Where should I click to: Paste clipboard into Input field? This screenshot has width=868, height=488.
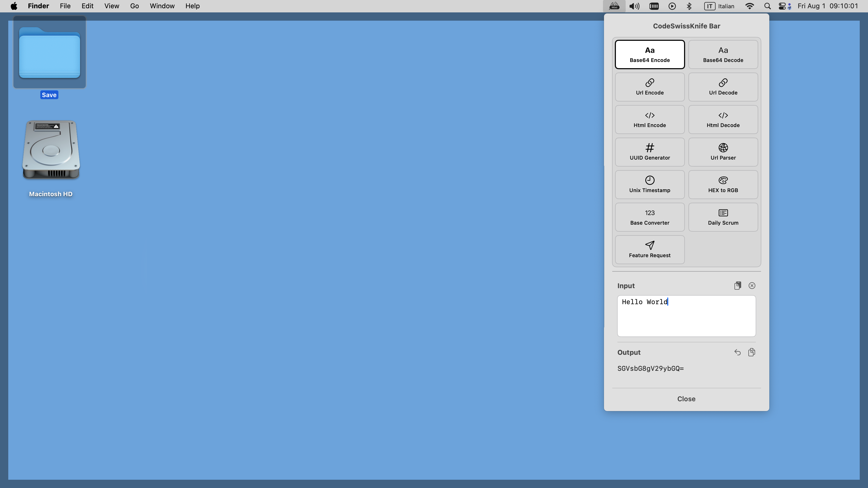tap(738, 286)
